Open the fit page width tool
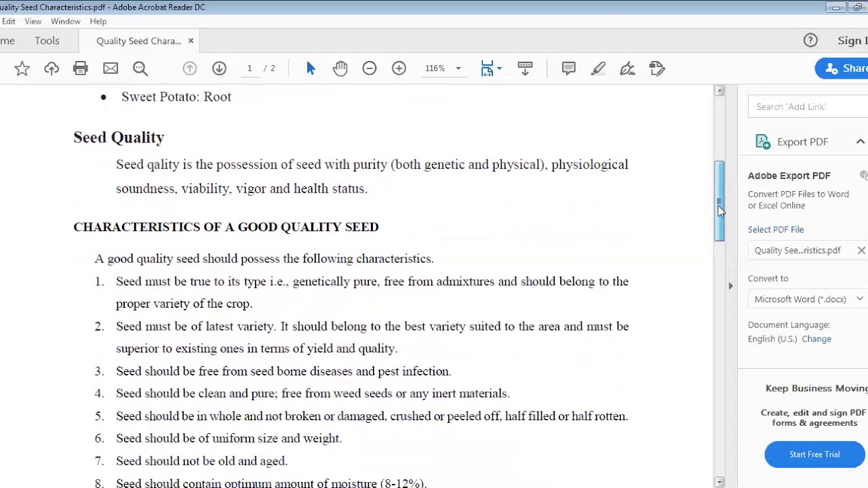The width and height of the screenshot is (868, 488). coord(487,68)
